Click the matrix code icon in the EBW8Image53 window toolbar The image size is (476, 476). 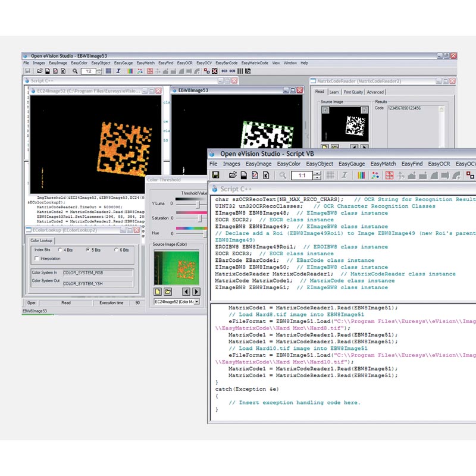coord(248,71)
